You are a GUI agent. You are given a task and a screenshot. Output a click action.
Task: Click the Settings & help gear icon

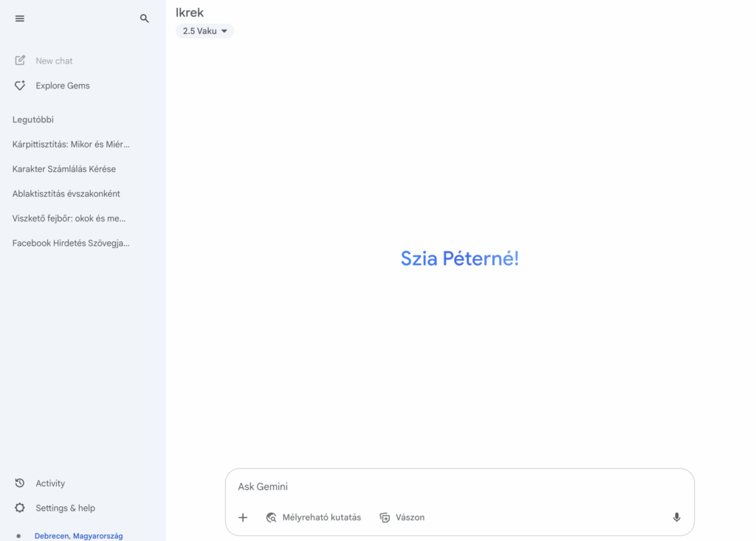click(20, 508)
